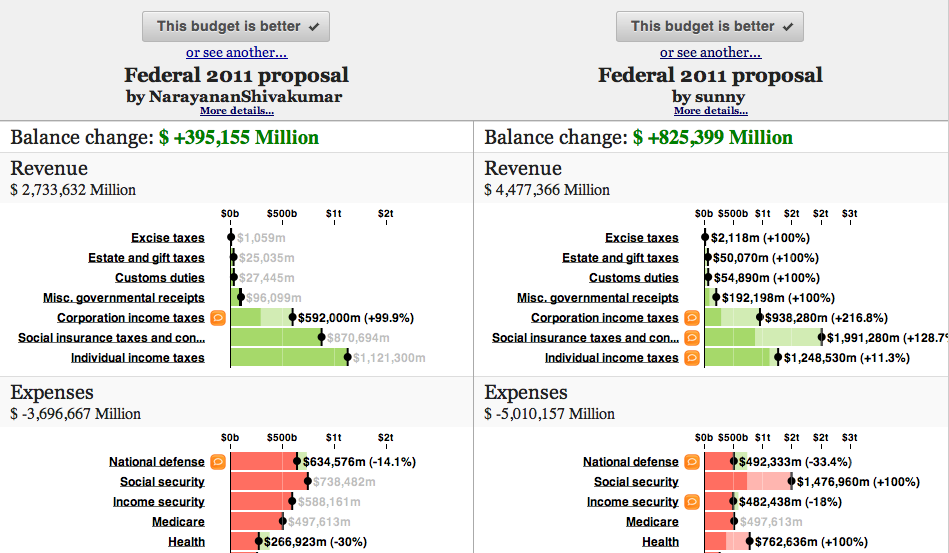Expand "More details..." under NarayananShivakumar's name
The image size is (949, 553).
pos(236,111)
